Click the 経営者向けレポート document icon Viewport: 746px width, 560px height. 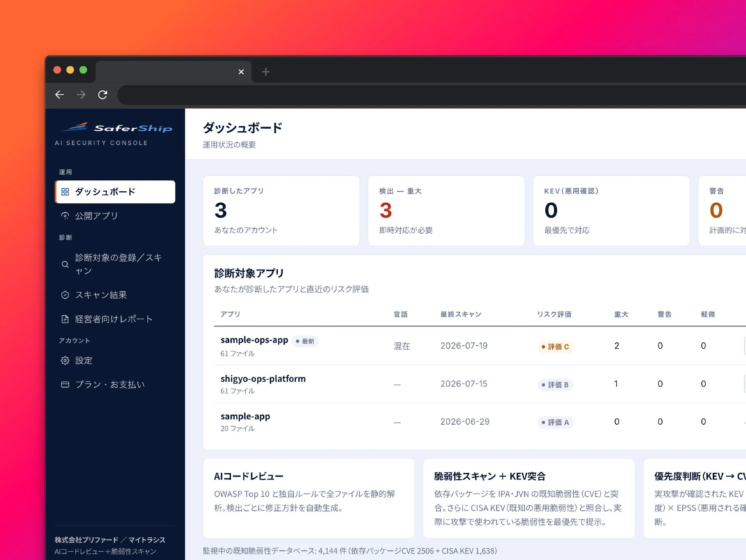pyautogui.click(x=65, y=318)
